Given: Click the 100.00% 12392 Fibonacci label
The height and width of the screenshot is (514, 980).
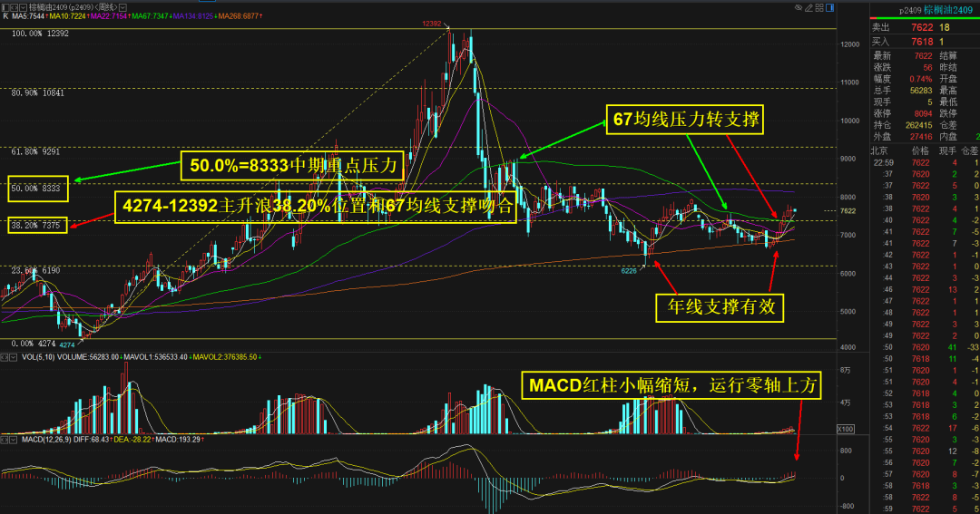Looking at the screenshot, I should [40, 34].
